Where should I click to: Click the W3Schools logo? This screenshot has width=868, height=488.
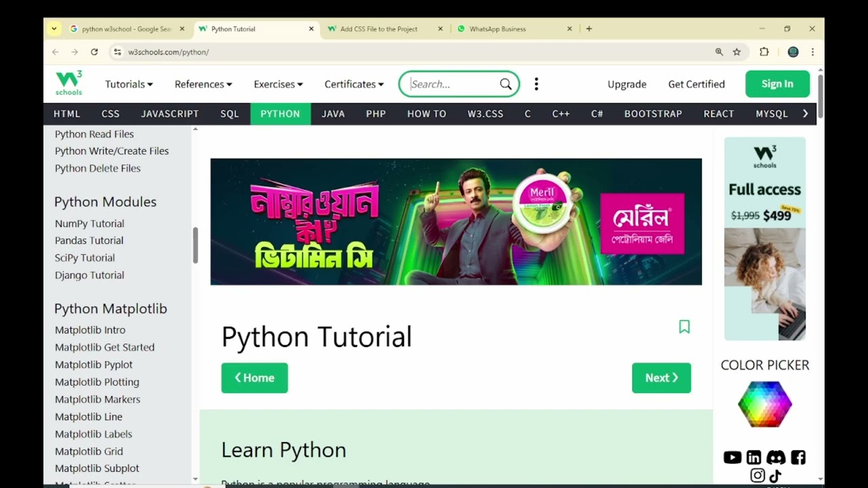click(68, 83)
